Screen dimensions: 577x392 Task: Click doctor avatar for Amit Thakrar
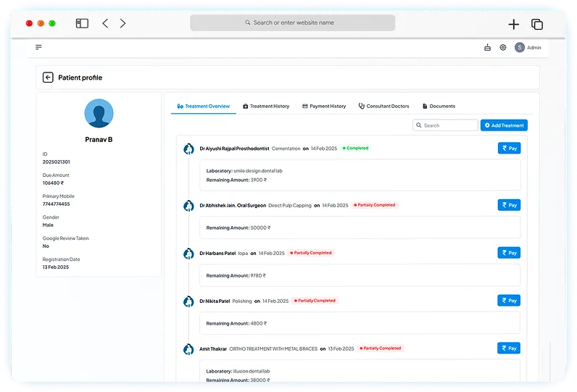click(x=188, y=349)
